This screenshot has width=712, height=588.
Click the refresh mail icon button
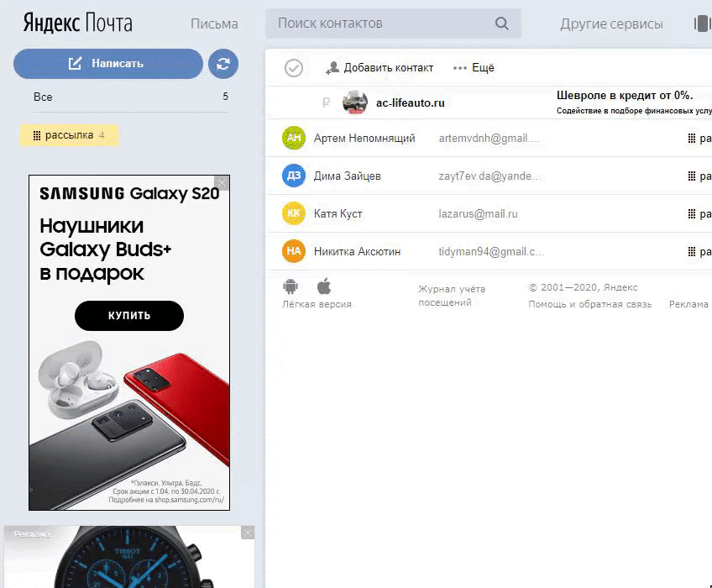tap(223, 64)
